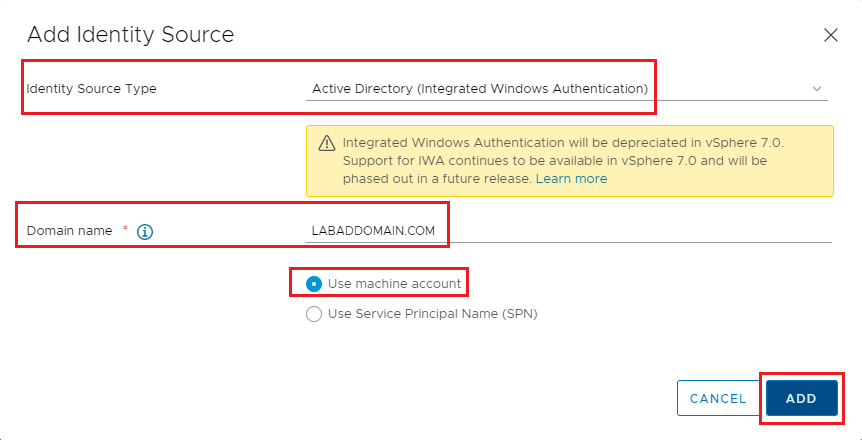This screenshot has height=440, width=862.
Task: Open the Active Directory identity source dropdown
Action: click(480, 89)
